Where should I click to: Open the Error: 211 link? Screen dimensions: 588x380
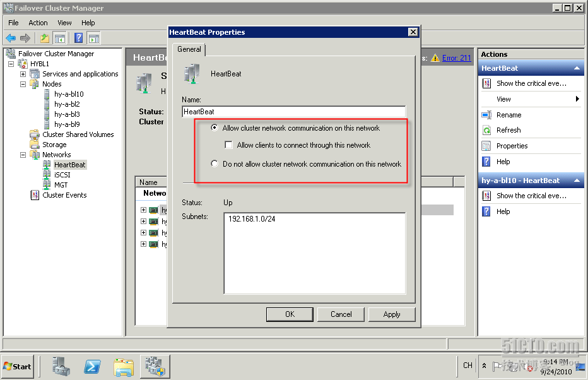pyautogui.click(x=456, y=58)
